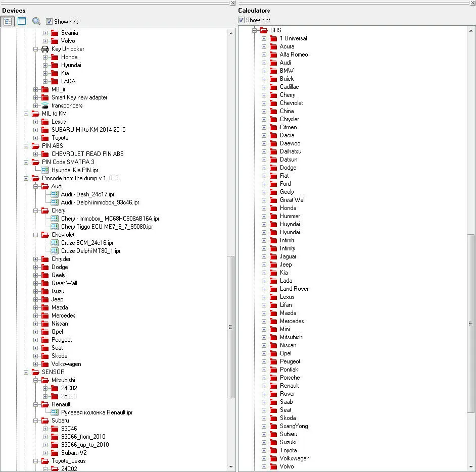Click the Calculators vertical scrollbar thumb
Image resolution: width=476 pixels, height=472 pixels.
tap(471, 324)
